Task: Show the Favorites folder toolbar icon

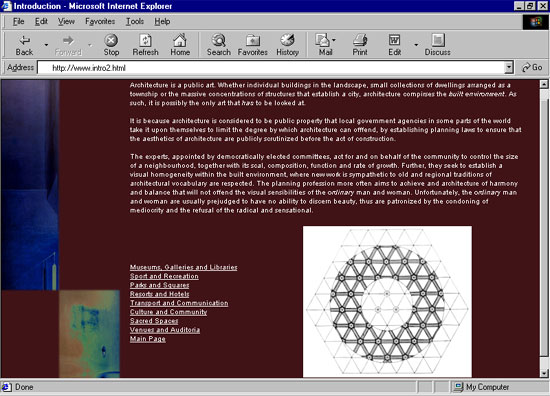Action: tap(253, 40)
